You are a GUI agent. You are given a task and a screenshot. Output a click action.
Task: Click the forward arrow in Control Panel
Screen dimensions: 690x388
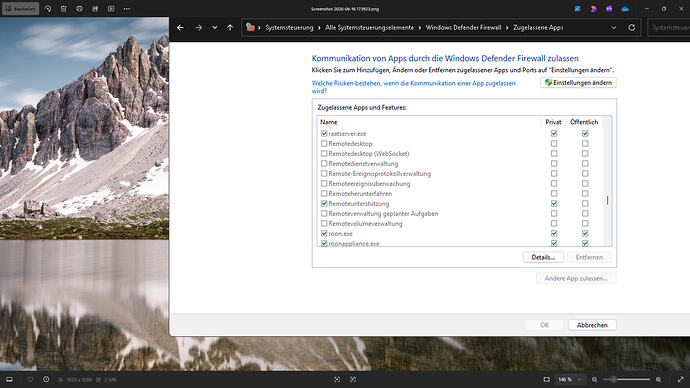199,28
